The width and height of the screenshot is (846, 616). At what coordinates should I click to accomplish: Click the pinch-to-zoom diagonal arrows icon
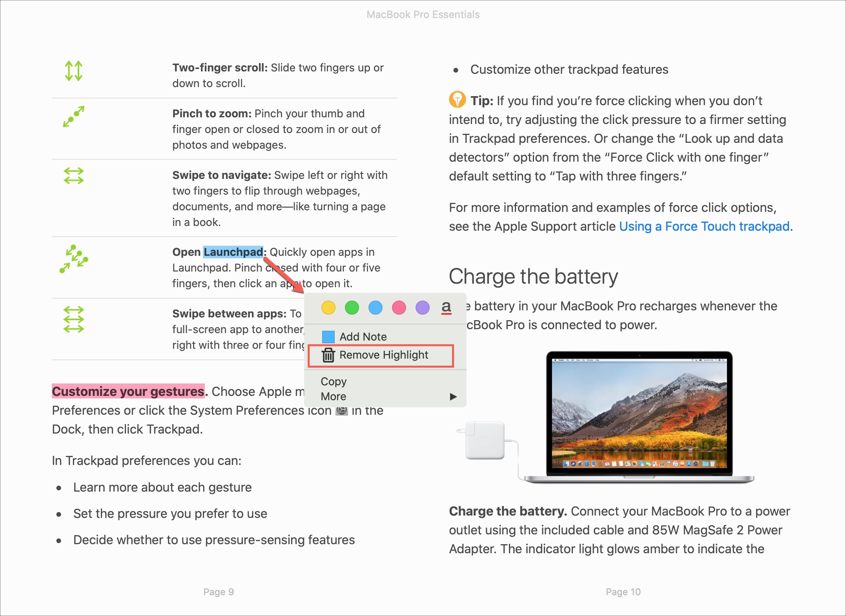click(73, 116)
